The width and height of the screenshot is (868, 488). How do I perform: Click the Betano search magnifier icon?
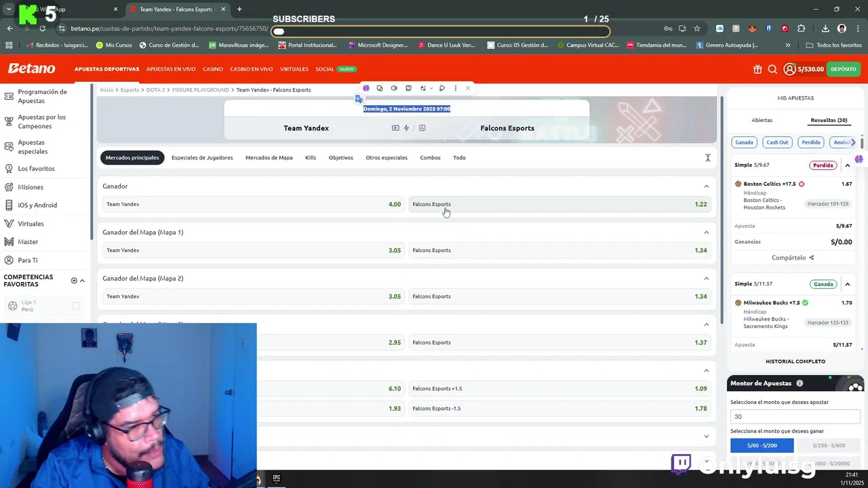772,69
